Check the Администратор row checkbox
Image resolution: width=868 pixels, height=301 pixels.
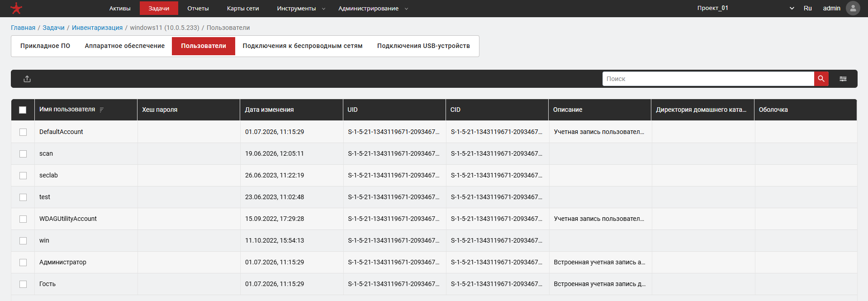click(x=23, y=263)
